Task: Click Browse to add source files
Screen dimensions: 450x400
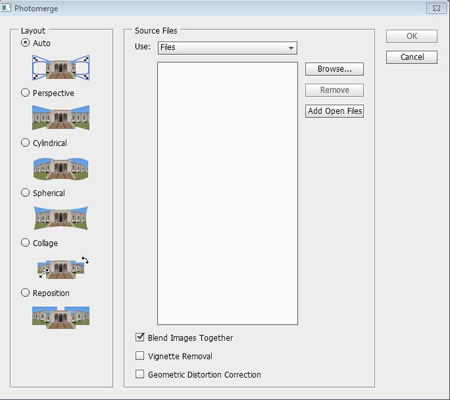Action: coord(334,69)
